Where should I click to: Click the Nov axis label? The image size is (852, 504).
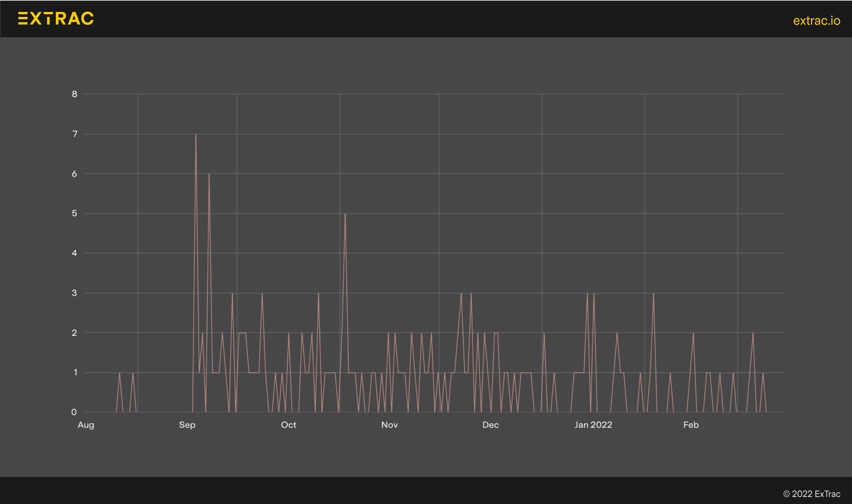389,425
